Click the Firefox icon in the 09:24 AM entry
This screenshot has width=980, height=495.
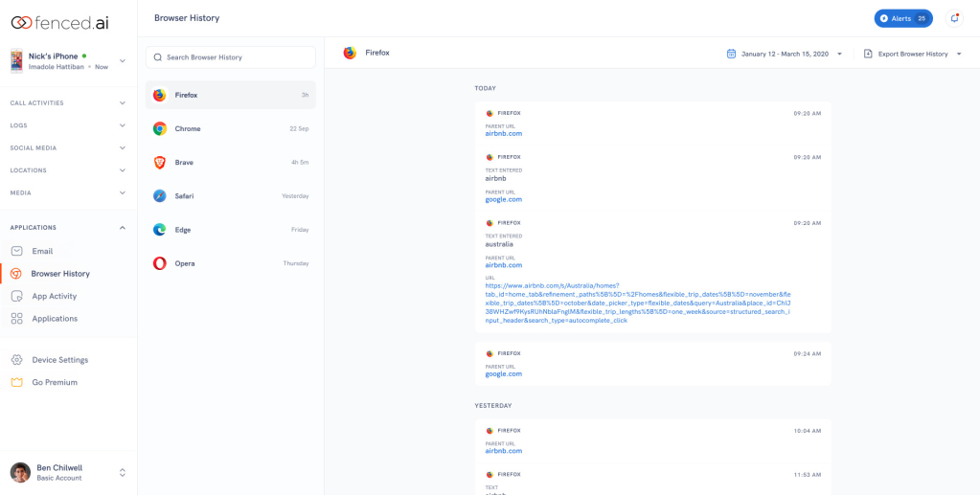point(490,353)
